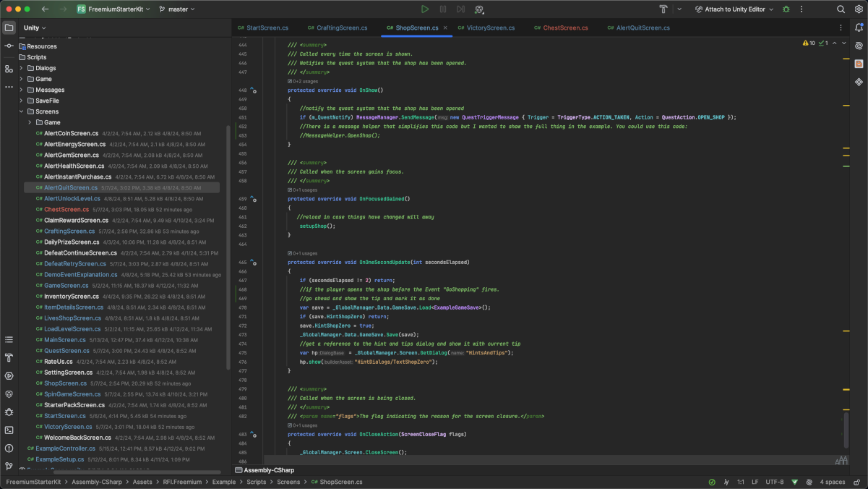The image size is (868, 489).
Task: Click the UTF-8 encoding in status bar
Action: point(774,482)
